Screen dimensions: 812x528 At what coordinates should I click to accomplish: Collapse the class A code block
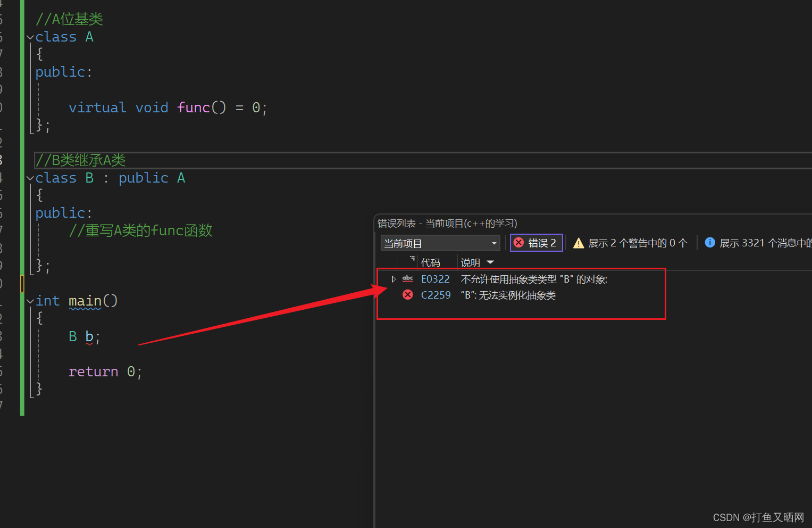point(30,37)
